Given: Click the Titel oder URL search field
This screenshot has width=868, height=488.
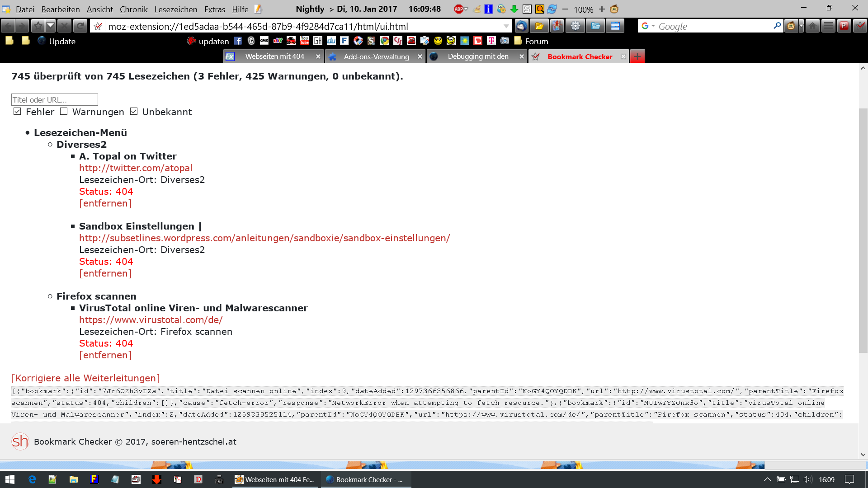Looking at the screenshot, I should [x=54, y=100].
